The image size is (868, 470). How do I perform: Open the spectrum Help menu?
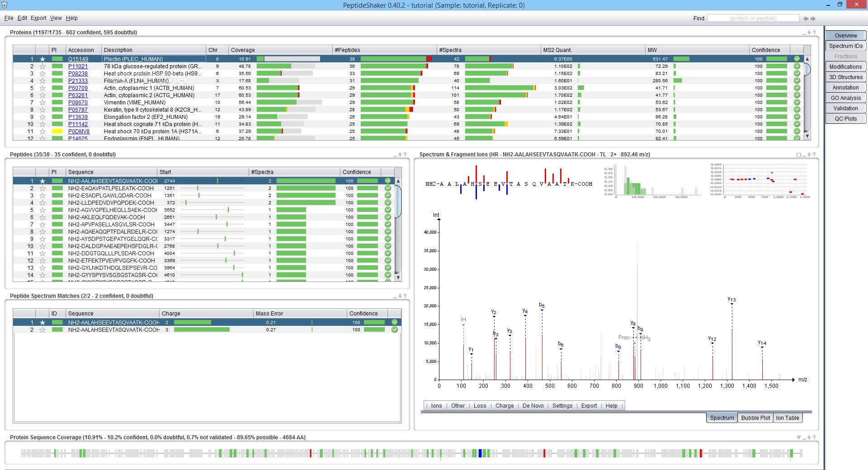click(612, 406)
